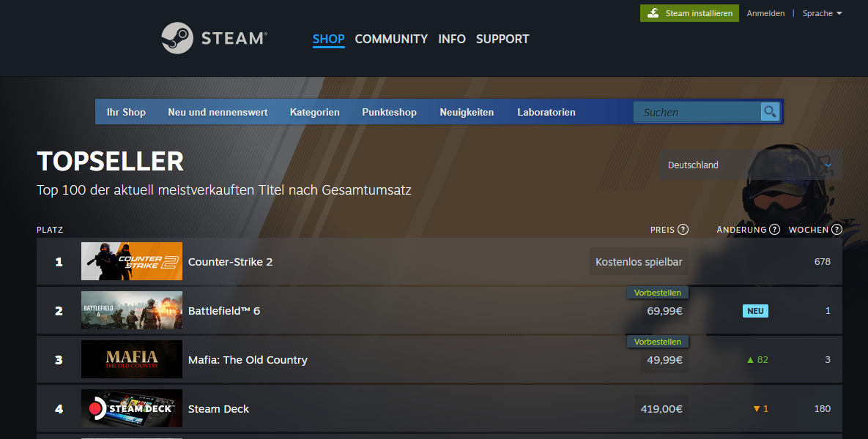Open the INFO page

pos(452,39)
